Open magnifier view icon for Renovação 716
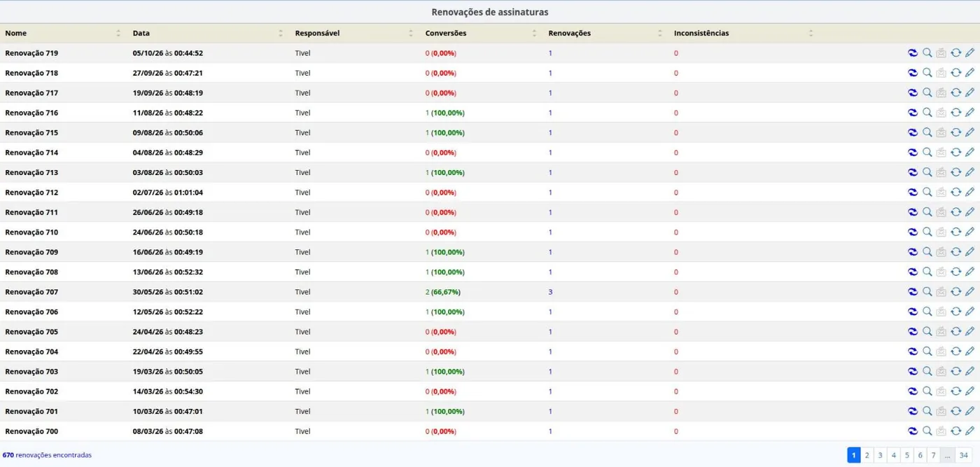 pos(927,112)
